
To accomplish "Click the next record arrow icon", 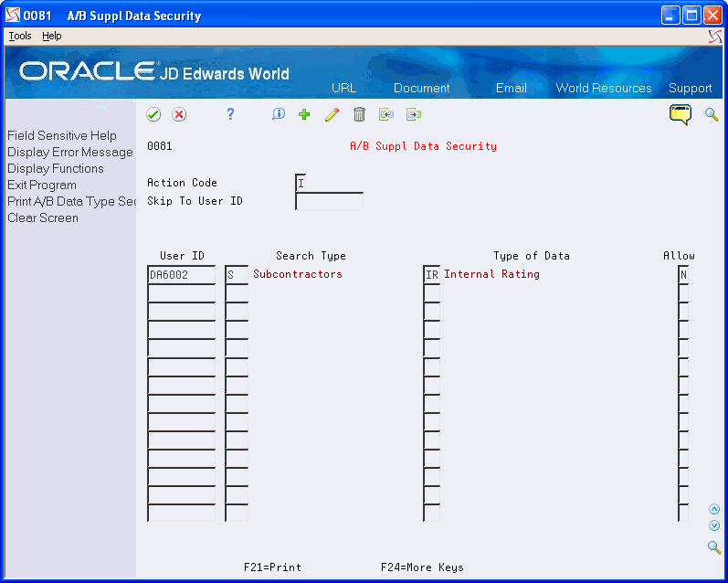I will (414, 114).
